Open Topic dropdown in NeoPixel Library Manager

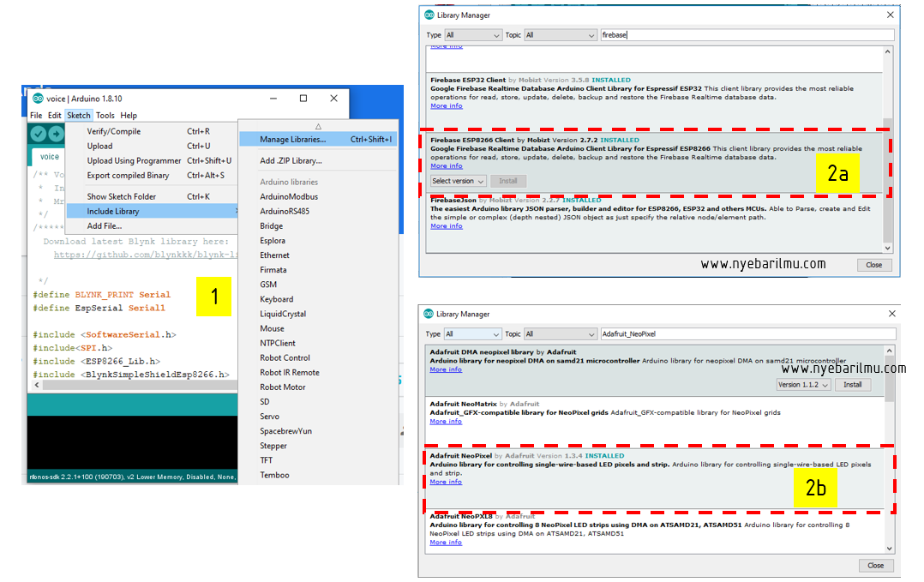pos(561,334)
